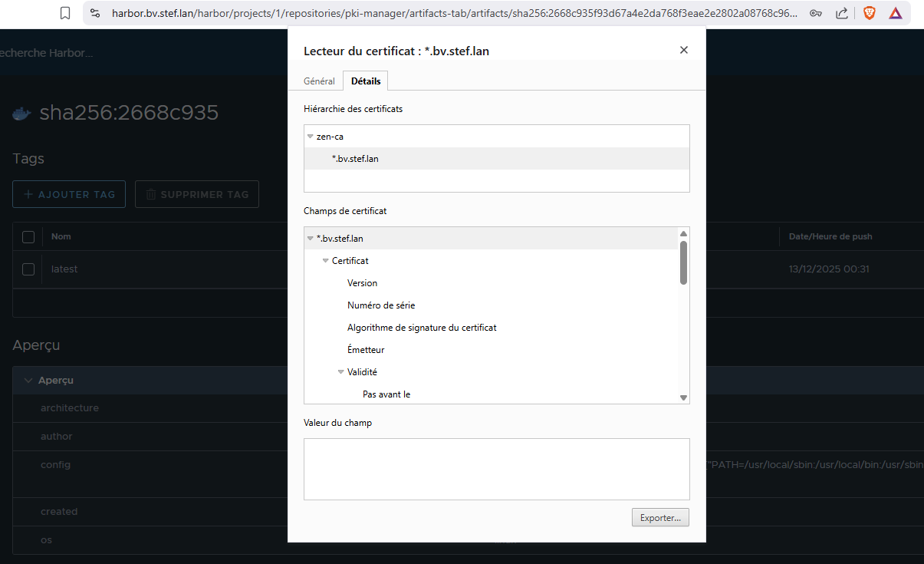Open site information icon beside the URL
Image resolution: width=924 pixels, height=564 pixels.
click(x=95, y=13)
